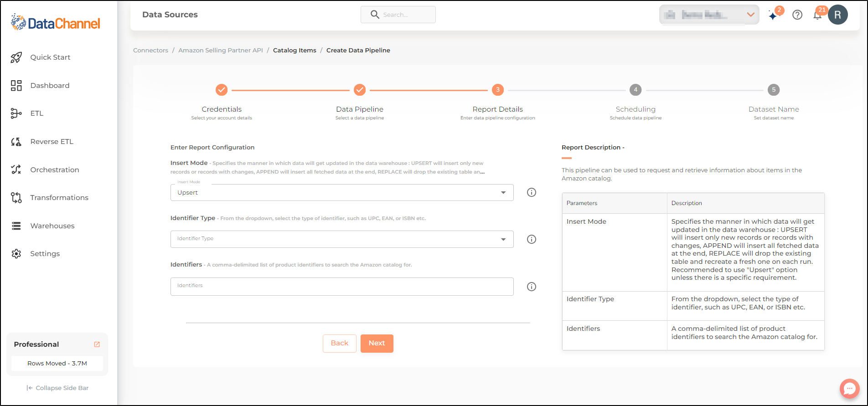Screen dimensions: 868x406
Task: Click the completed Data Pipeline step checkmark
Action: pos(360,90)
